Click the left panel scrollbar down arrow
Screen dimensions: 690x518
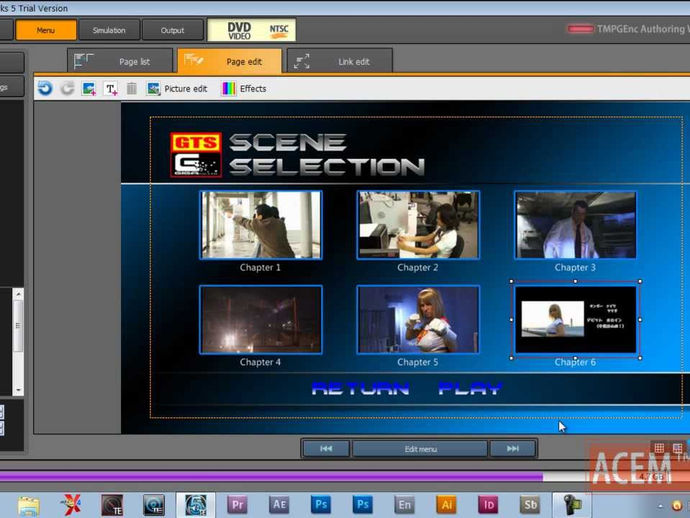click(x=18, y=390)
